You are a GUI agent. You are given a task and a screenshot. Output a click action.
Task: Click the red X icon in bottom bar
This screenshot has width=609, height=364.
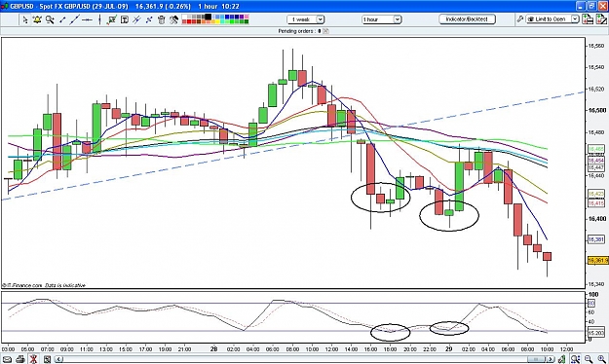33,359
